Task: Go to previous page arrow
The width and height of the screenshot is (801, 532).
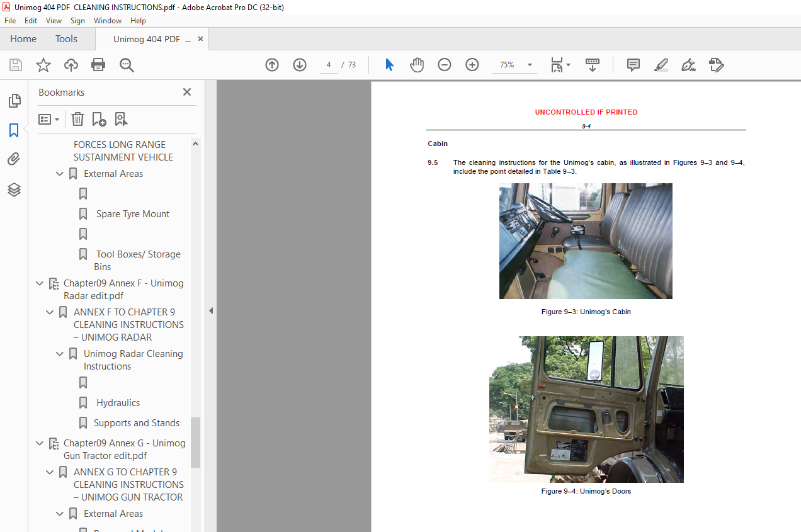Action: tap(272, 65)
